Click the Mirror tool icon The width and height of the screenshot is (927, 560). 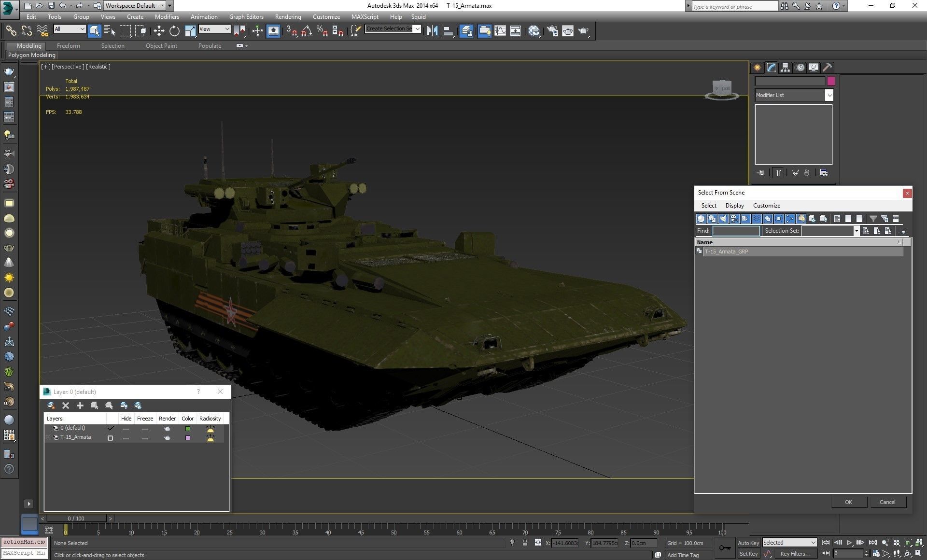pyautogui.click(x=432, y=31)
